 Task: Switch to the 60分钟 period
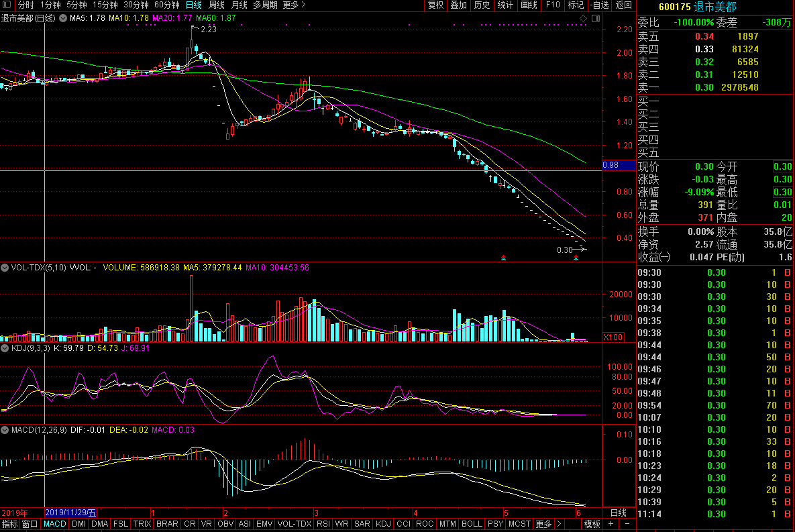click(x=167, y=5)
